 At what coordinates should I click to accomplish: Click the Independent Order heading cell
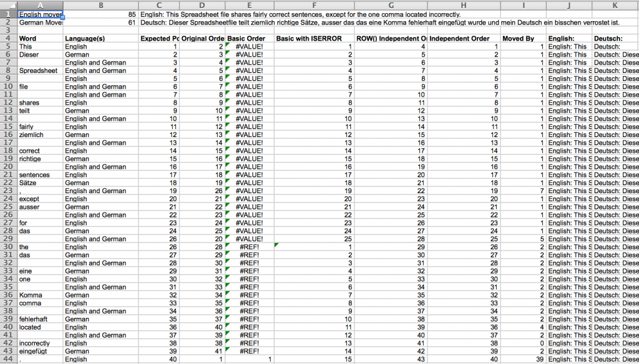464,39
